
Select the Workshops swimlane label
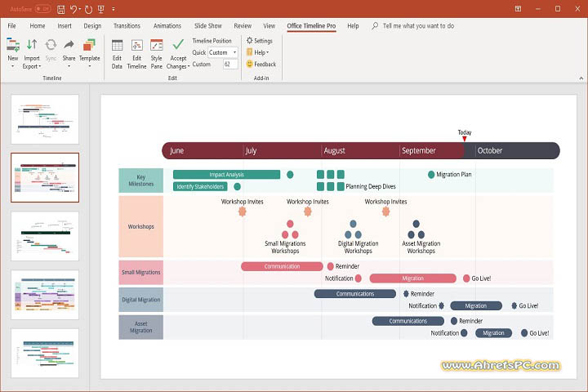pyautogui.click(x=141, y=226)
